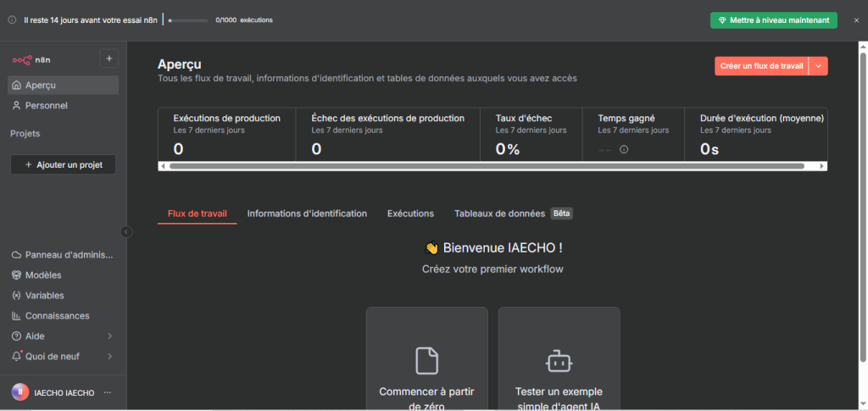Image resolution: width=868 pixels, height=411 pixels.
Task: Click the executions usage progress bar
Action: coord(188,20)
